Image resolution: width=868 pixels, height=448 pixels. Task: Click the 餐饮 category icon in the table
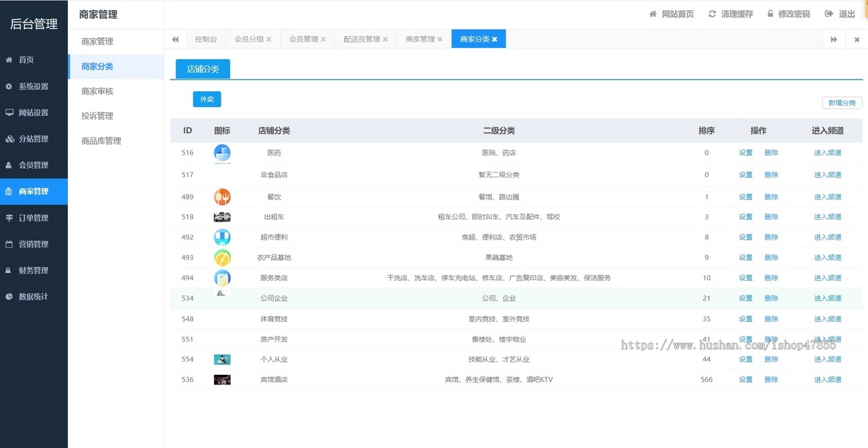click(222, 196)
